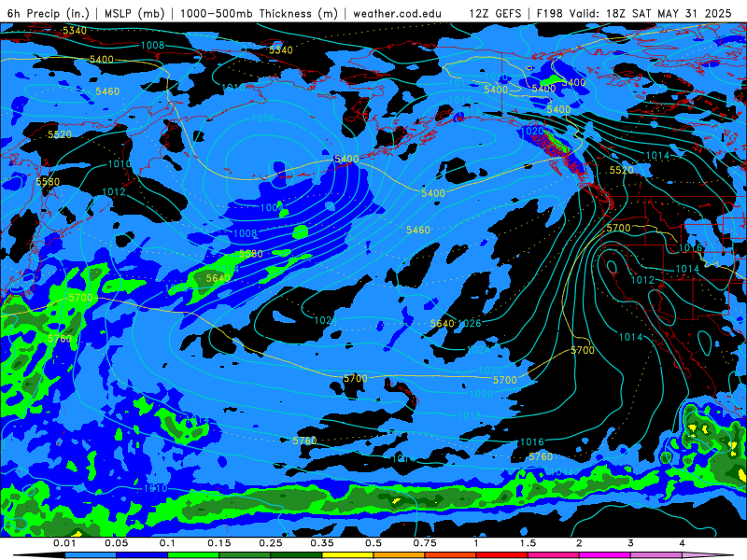Click the 5580 label beside 1012 isobar
The image size is (747, 560).
point(48,181)
